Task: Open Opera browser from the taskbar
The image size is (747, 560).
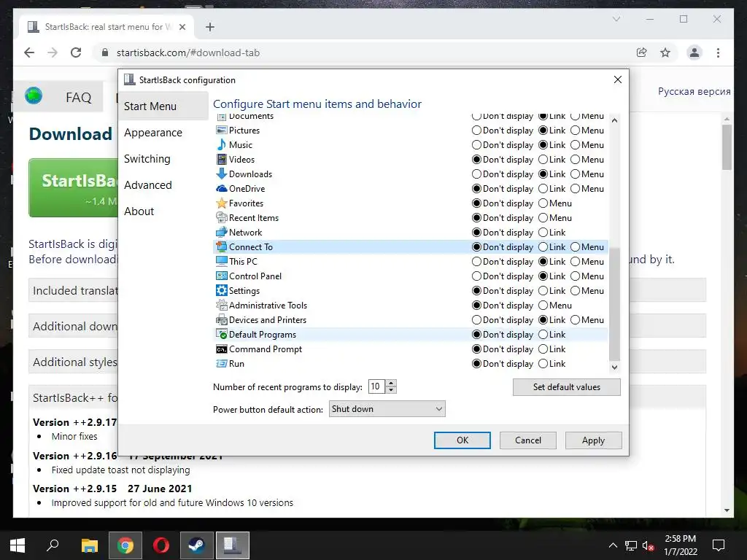Action: (161, 545)
